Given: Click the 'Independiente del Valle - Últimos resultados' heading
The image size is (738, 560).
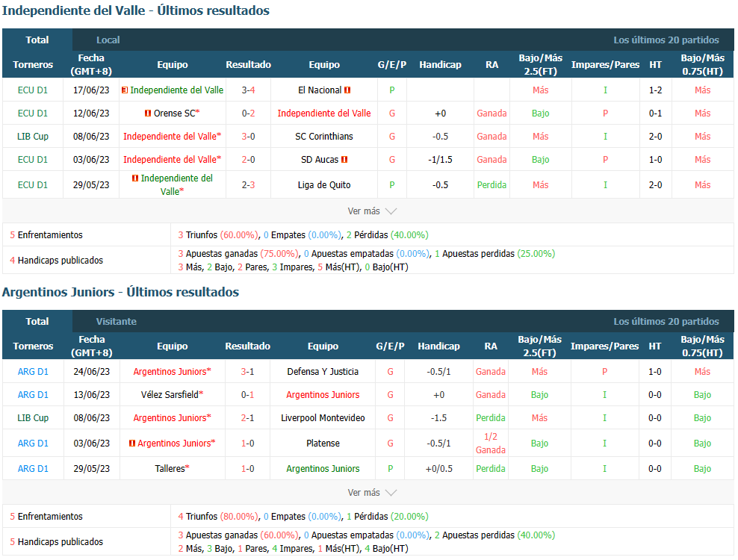Looking at the screenshot, I should tap(135, 10).
